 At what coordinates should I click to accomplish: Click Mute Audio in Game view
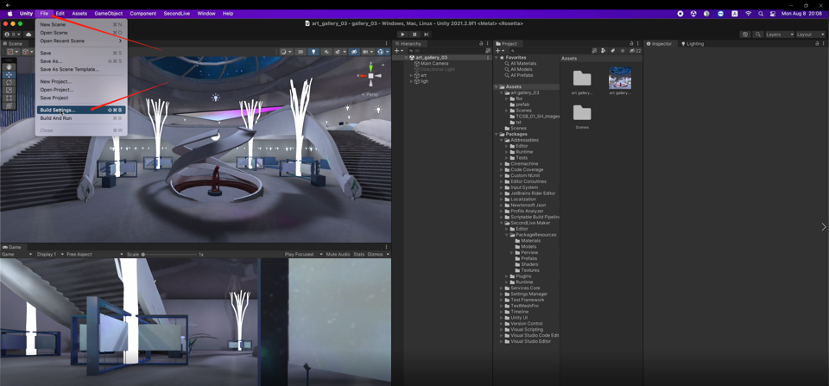click(x=338, y=254)
